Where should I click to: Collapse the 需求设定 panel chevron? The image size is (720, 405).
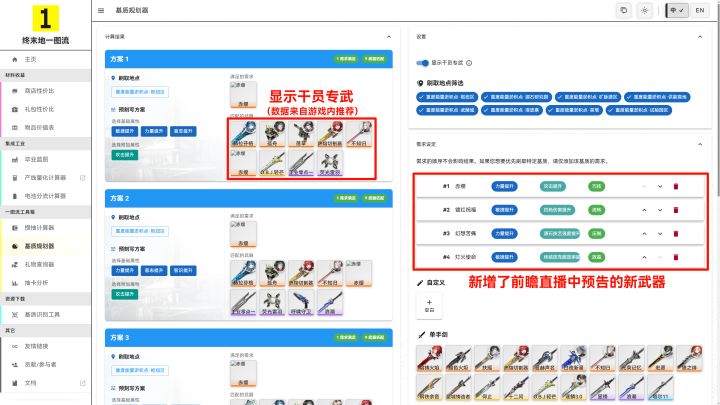coord(700,144)
